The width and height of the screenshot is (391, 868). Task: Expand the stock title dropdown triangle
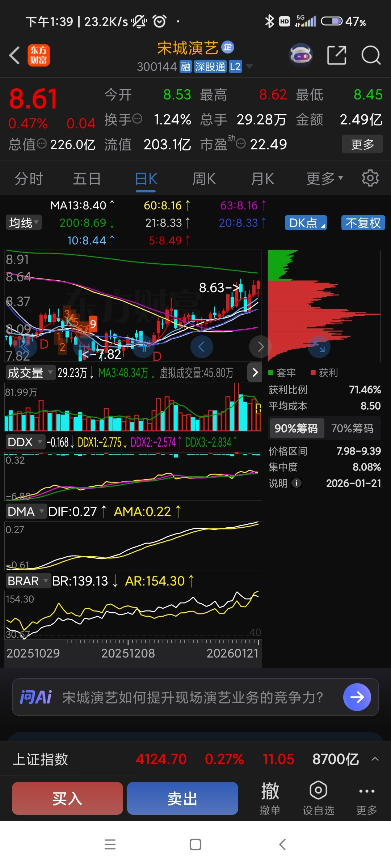pyautogui.click(x=249, y=66)
